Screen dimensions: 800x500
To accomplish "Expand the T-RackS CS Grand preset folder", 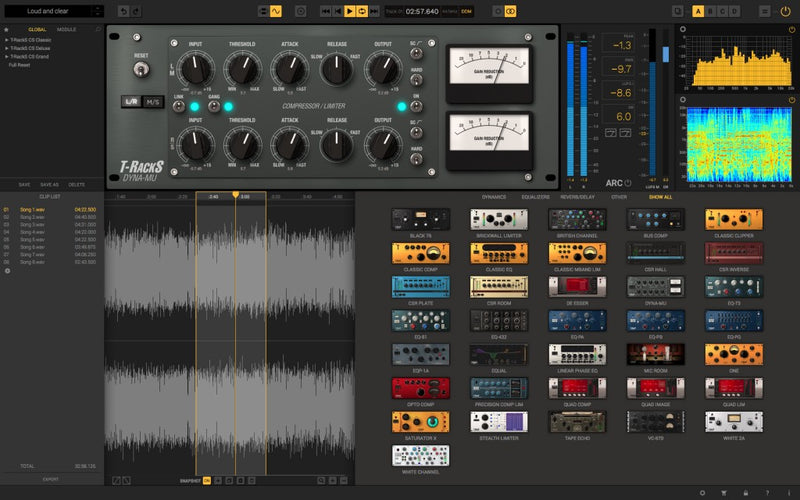I will click(30, 57).
